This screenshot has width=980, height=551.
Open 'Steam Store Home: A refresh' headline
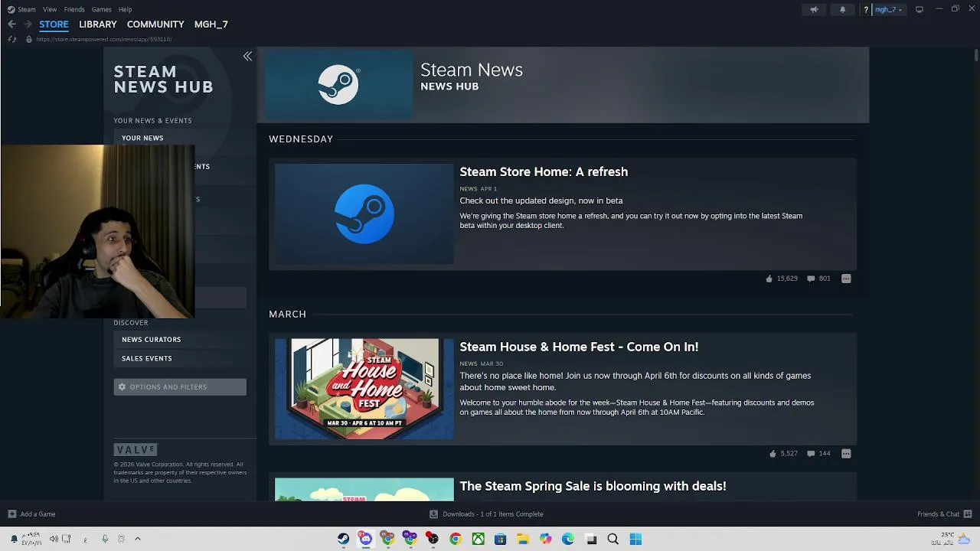[544, 172]
